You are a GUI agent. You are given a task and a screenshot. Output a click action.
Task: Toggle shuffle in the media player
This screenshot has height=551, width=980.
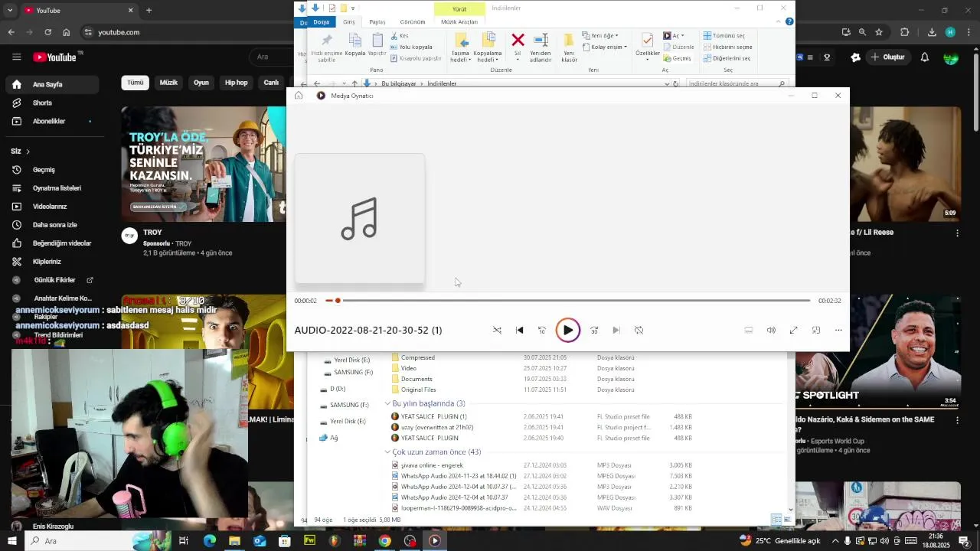(x=497, y=330)
